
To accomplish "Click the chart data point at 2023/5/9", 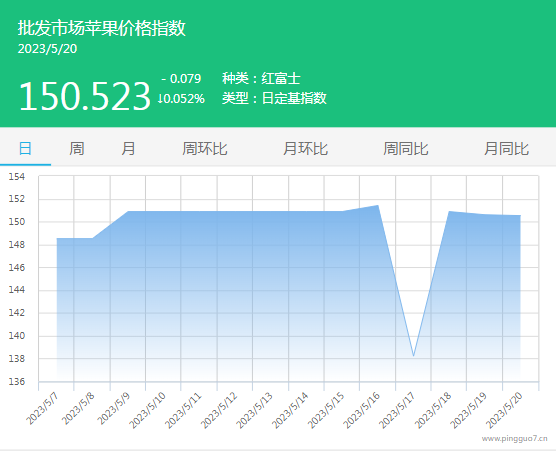I will pyautogui.click(x=128, y=212).
